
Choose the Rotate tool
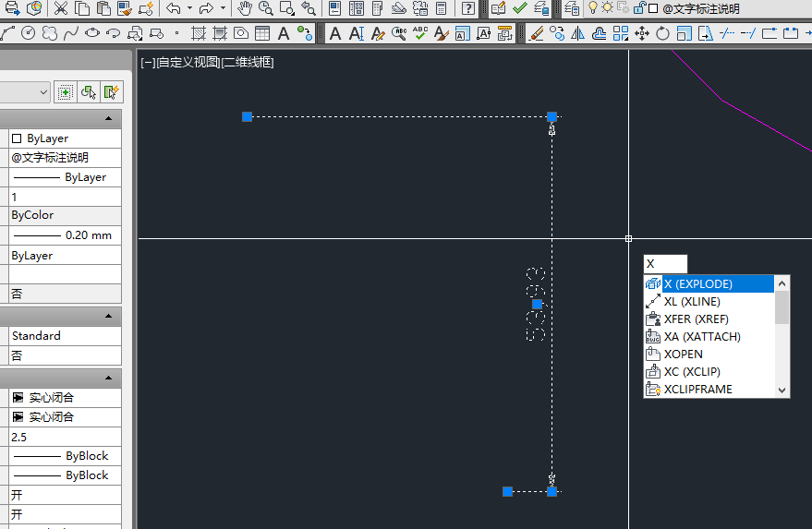pyautogui.click(x=662, y=33)
